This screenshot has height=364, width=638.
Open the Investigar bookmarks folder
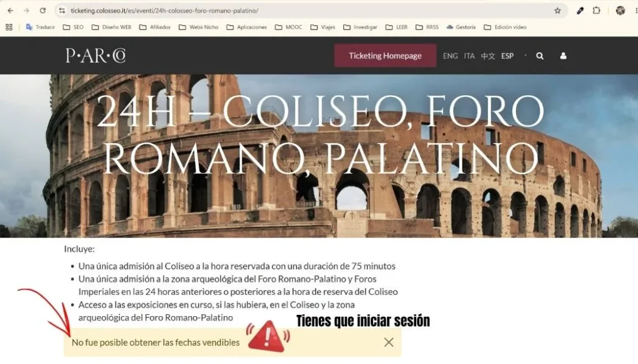[x=360, y=27]
